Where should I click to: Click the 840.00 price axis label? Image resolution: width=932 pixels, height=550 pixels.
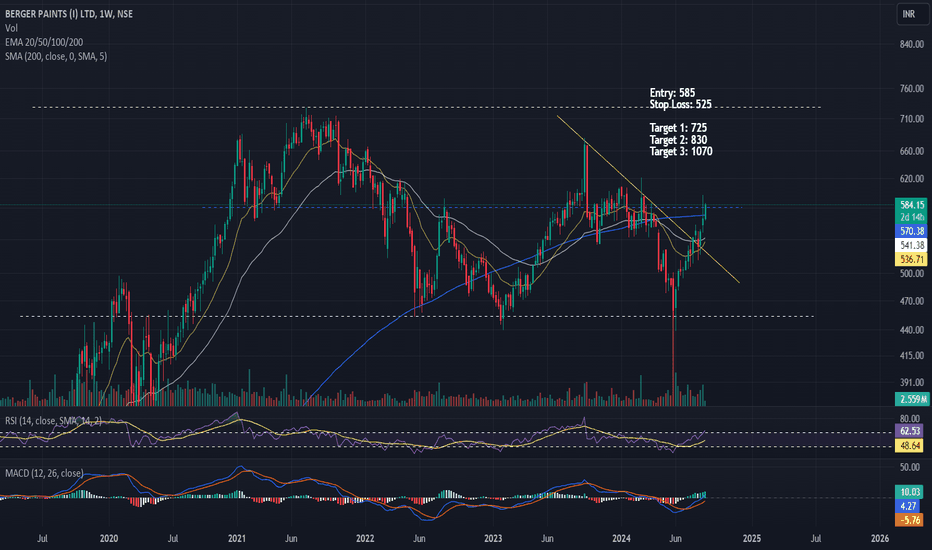coord(912,45)
